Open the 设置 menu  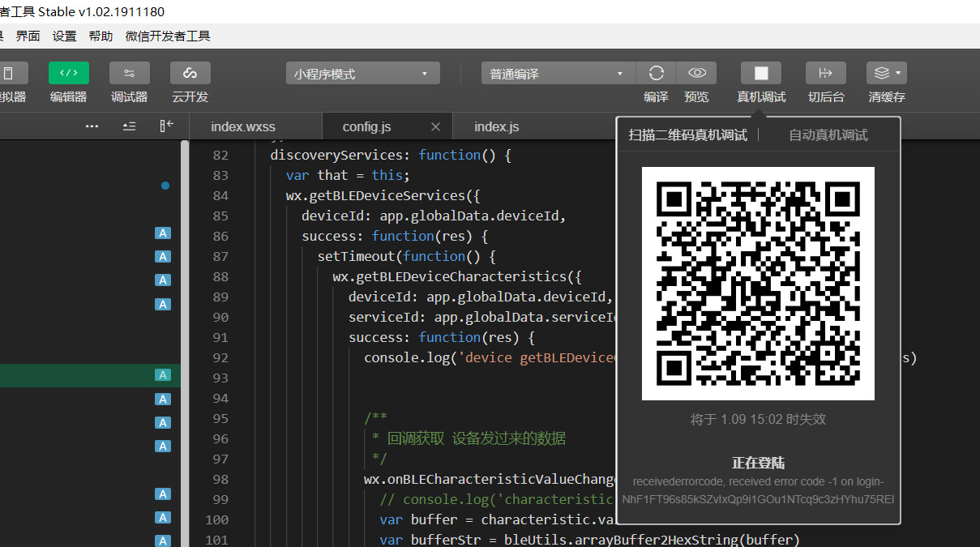[x=65, y=36]
